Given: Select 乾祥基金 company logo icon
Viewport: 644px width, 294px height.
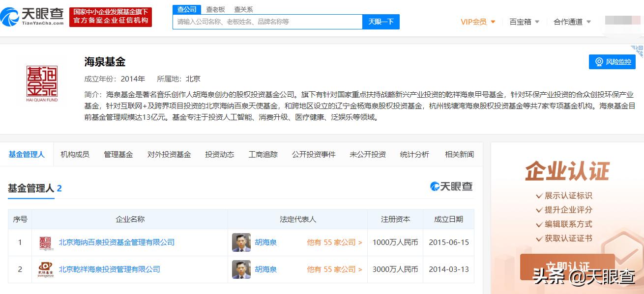Looking at the screenshot, I should pyautogui.click(x=45, y=269).
